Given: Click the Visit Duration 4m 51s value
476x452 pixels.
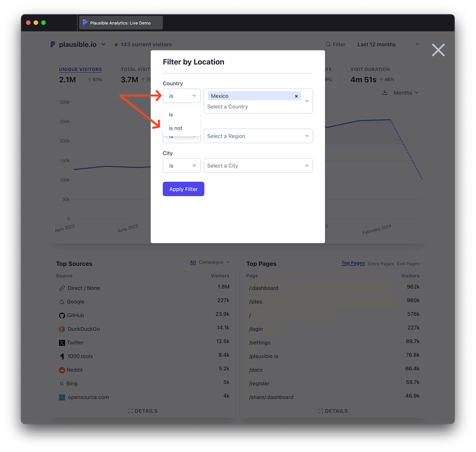Looking at the screenshot, I should click(363, 80).
